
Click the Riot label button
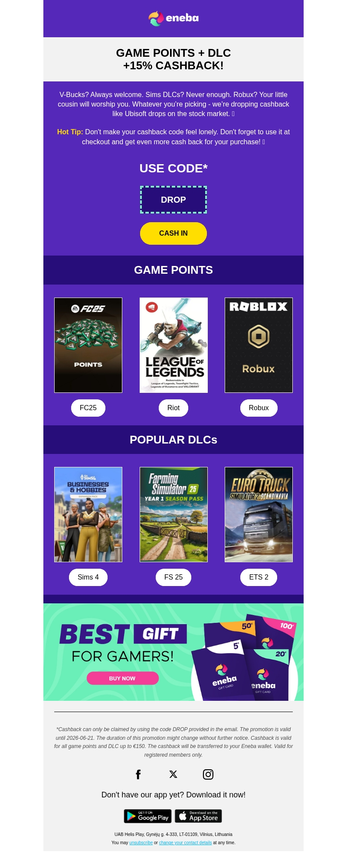(x=173, y=408)
